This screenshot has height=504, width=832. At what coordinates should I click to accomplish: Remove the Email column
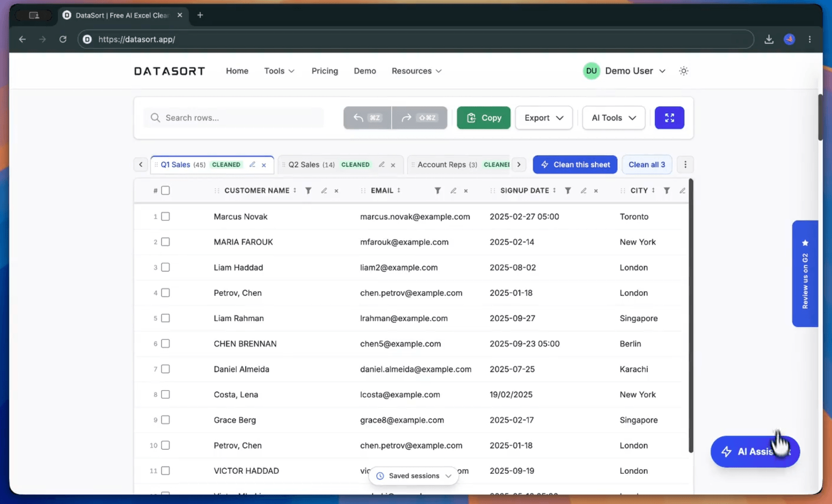point(466,191)
